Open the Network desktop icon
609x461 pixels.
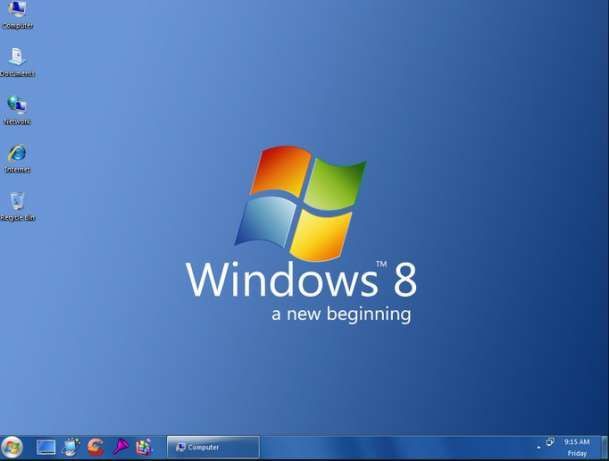coord(17,110)
